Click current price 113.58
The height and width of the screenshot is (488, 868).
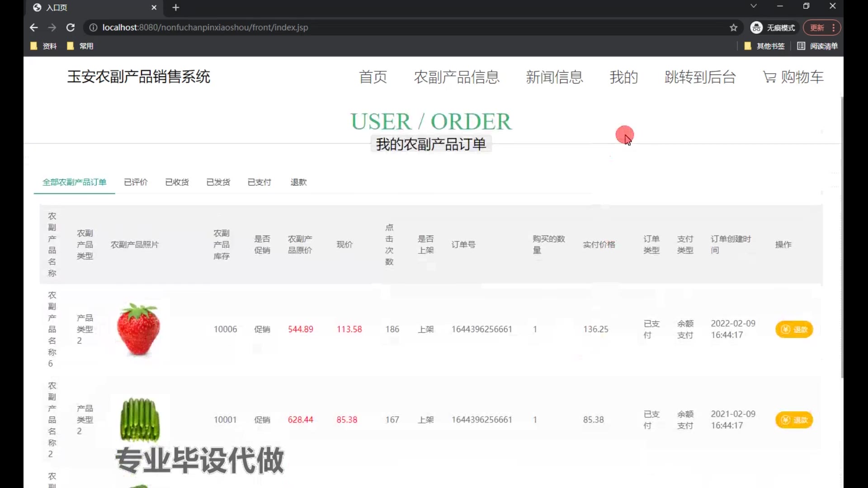click(x=349, y=329)
